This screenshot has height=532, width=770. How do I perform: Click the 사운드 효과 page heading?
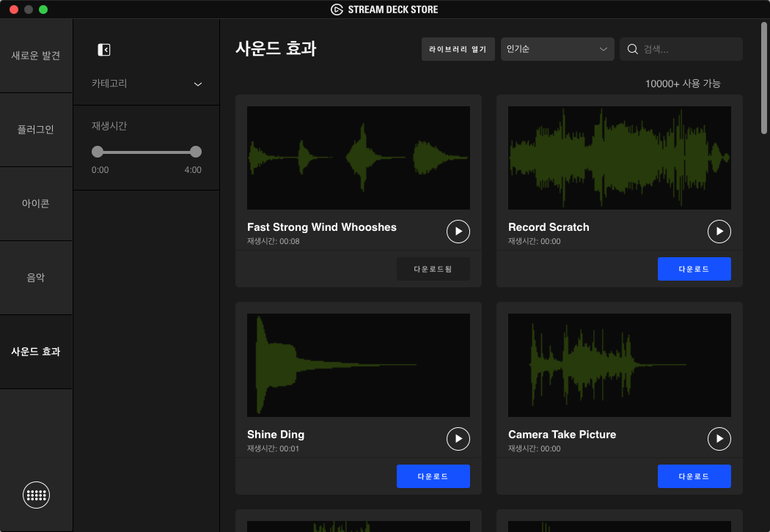[276, 48]
